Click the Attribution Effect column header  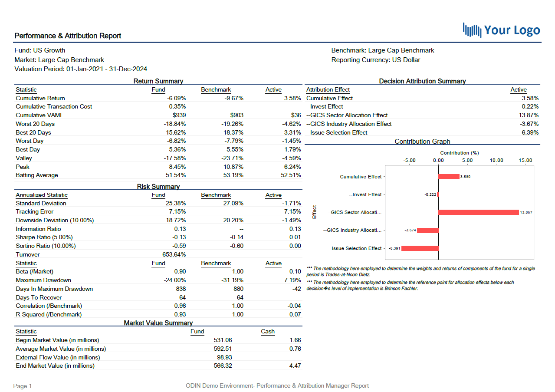coord(328,90)
